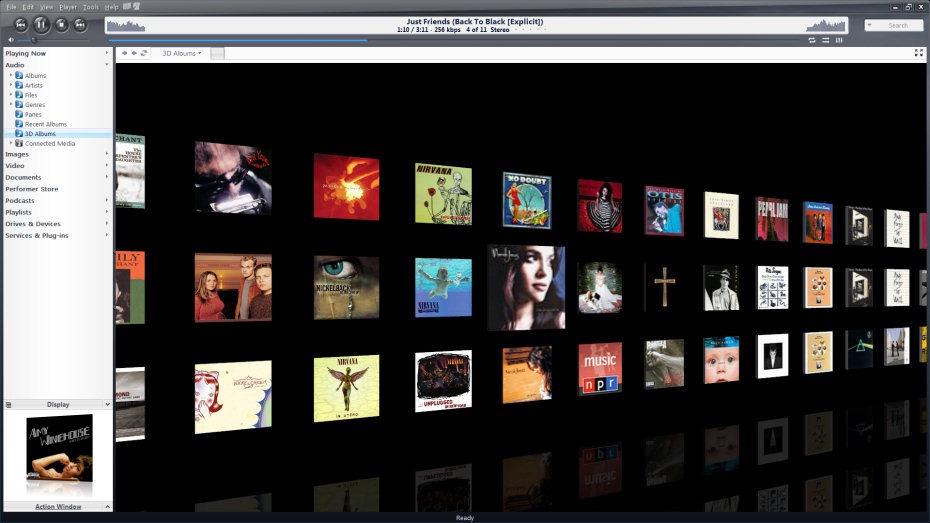Screen dimensions: 930x523
Task: Click the Recent Albums music icon
Action: point(19,124)
